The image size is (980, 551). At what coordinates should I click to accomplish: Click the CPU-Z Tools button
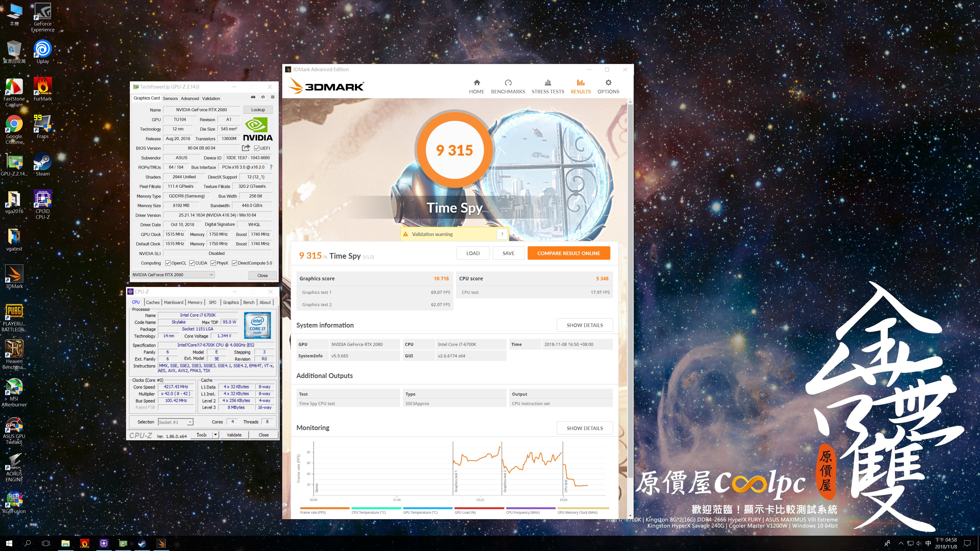tap(202, 435)
